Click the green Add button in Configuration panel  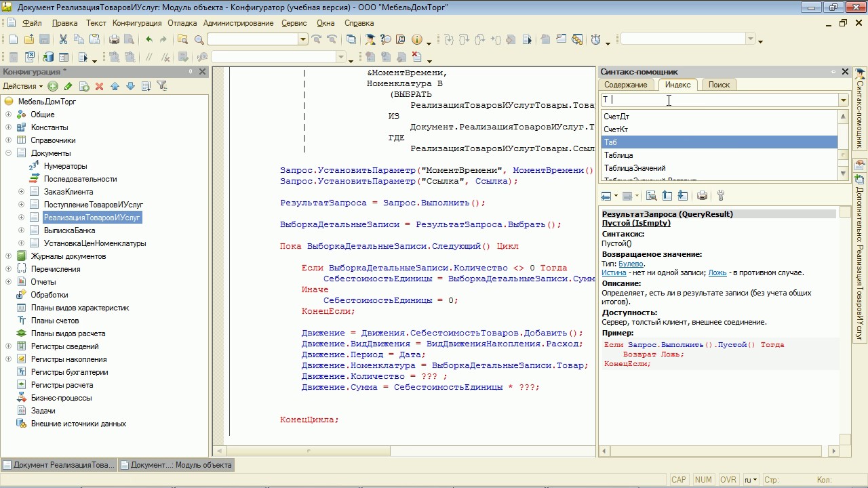point(53,86)
